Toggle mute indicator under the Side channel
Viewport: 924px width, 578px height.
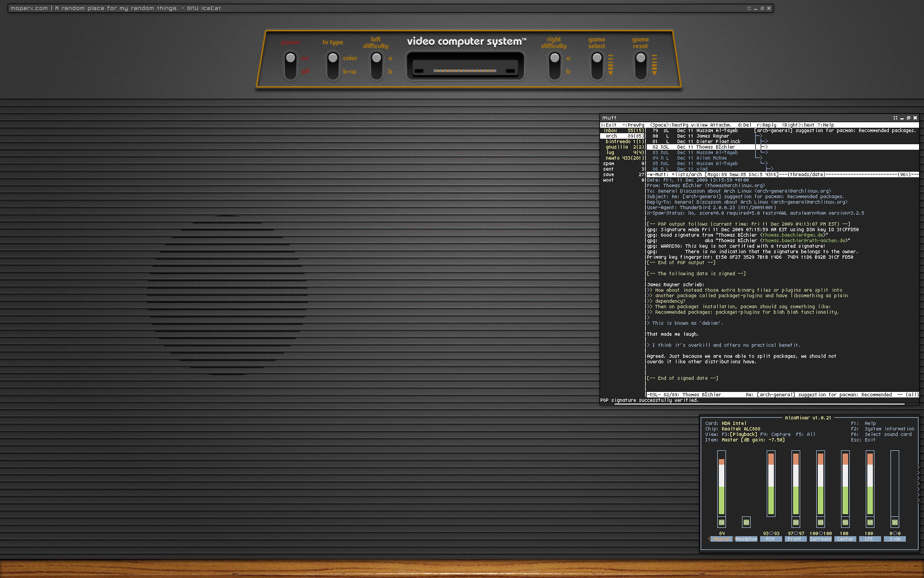(x=895, y=522)
